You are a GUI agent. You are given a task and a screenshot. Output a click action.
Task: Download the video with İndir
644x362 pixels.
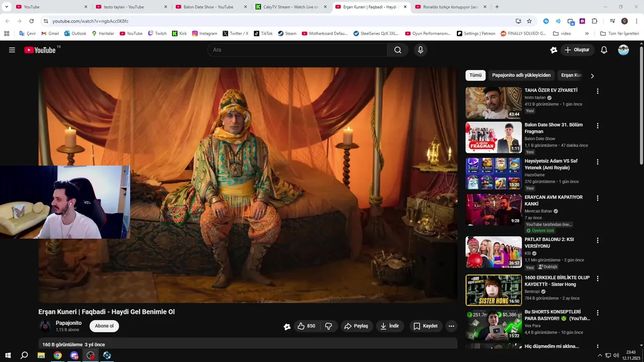click(x=389, y=326)
